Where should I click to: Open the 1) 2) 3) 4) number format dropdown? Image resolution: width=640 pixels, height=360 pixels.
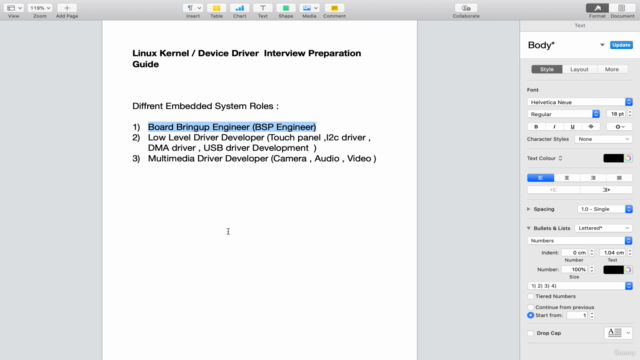pos(580,286)
